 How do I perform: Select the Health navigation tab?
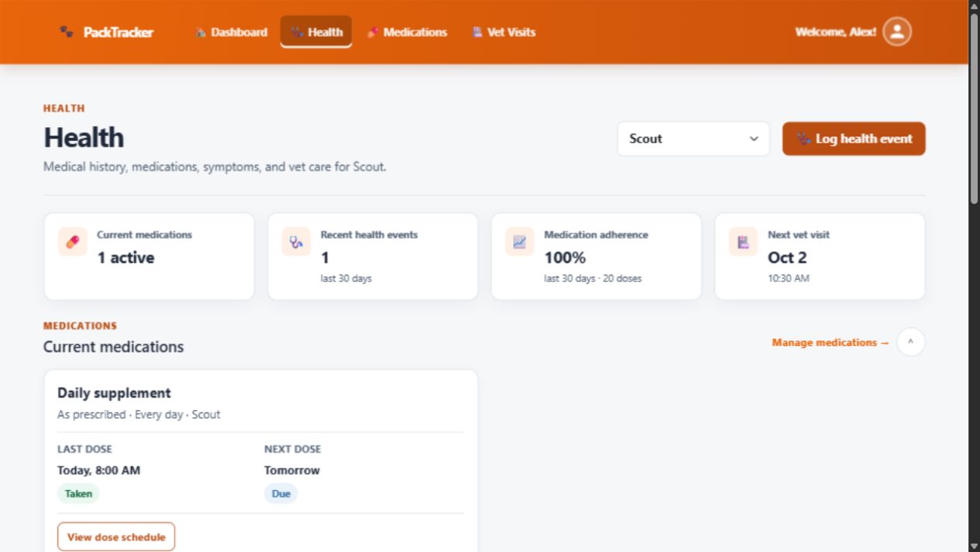coord(316,32)
